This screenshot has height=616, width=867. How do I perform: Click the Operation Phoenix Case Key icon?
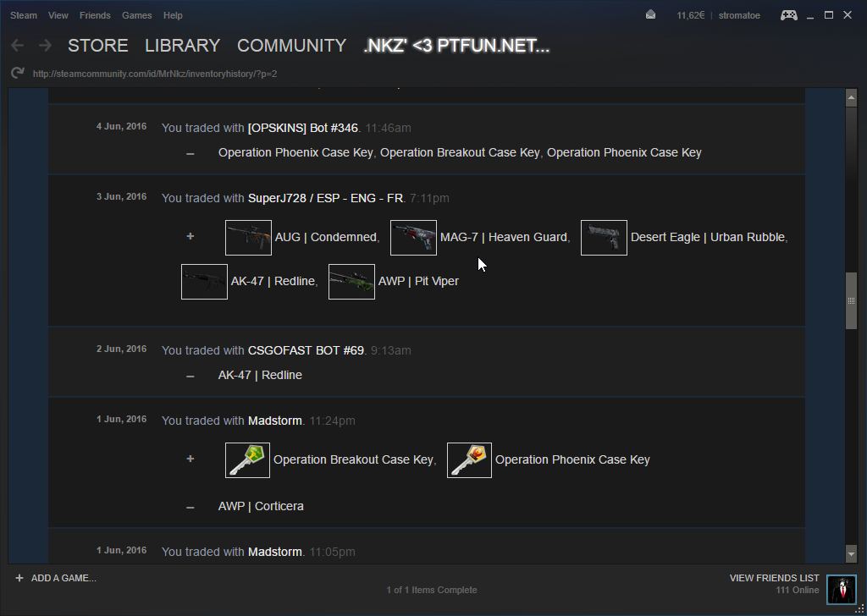click(x=469, y=460)
